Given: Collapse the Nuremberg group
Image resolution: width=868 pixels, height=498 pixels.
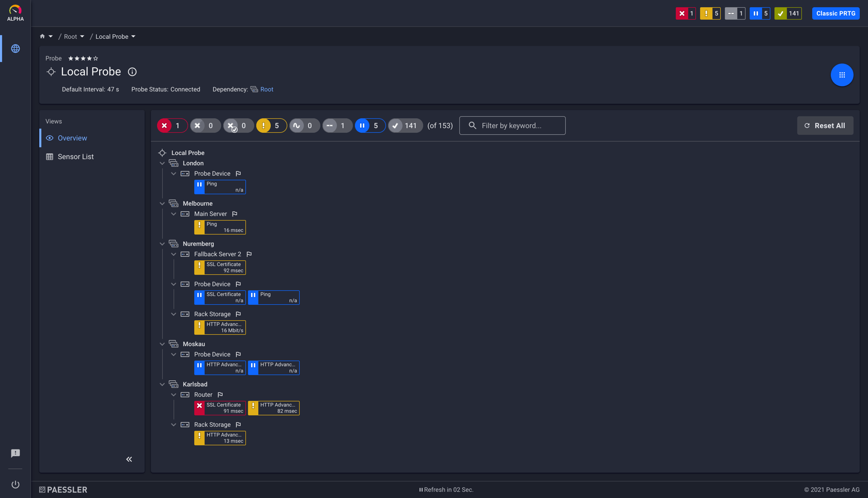Looking at the screenshot, I should pos(162,244).
